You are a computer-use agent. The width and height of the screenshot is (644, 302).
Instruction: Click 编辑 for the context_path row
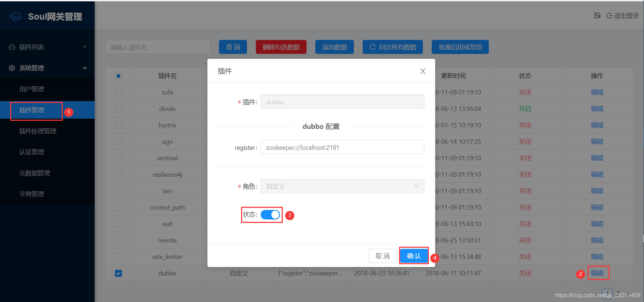tap(597, 208)
